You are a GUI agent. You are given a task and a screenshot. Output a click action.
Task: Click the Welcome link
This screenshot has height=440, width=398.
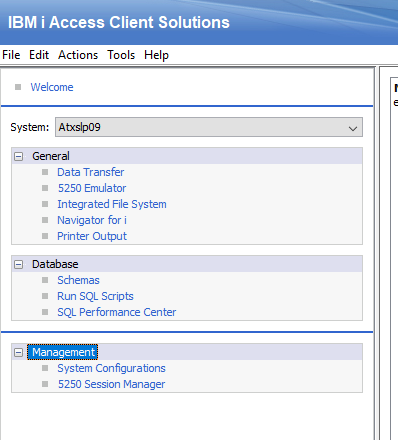52,87
